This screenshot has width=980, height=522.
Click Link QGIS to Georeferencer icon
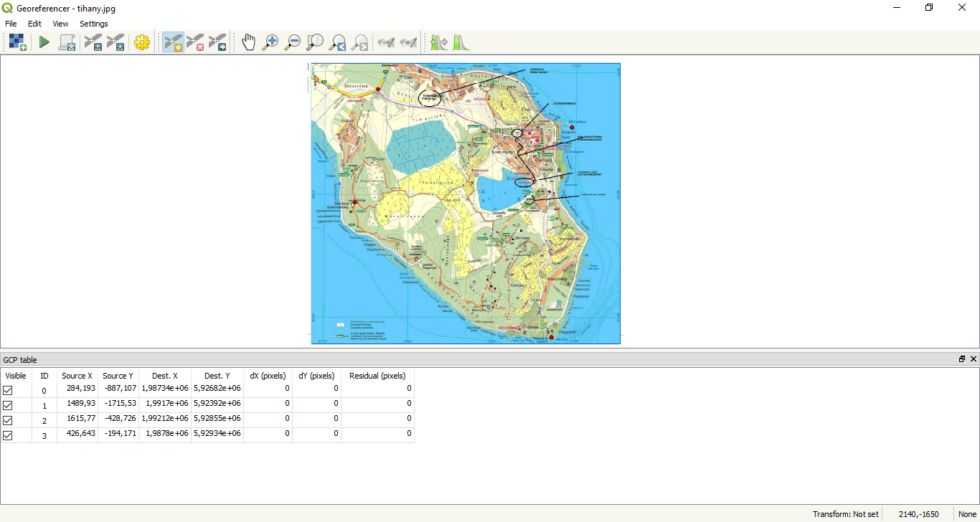(x=408, y=42)
